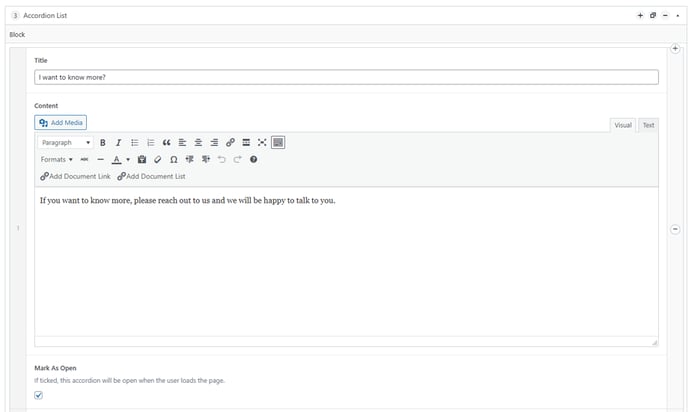Insert or edit link icon

click(x=230, y=143)
